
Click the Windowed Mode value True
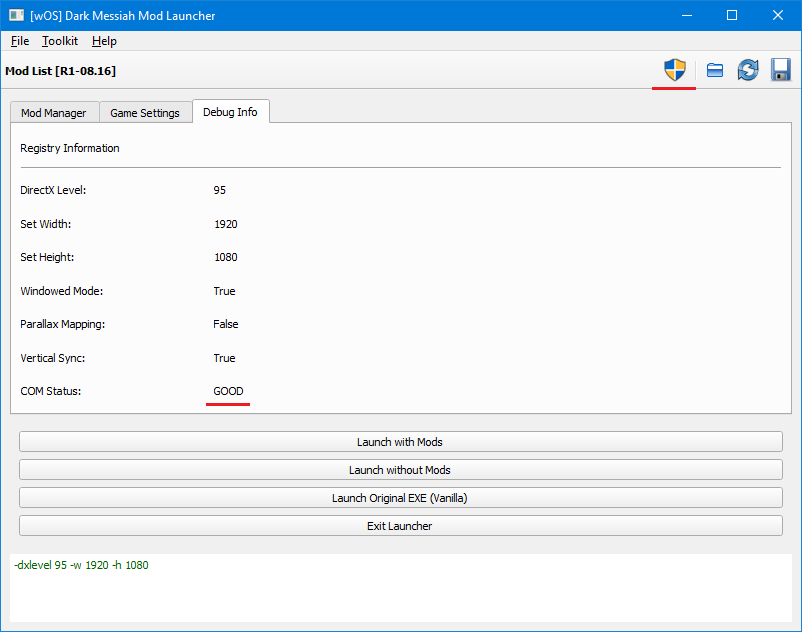[225, 291]
